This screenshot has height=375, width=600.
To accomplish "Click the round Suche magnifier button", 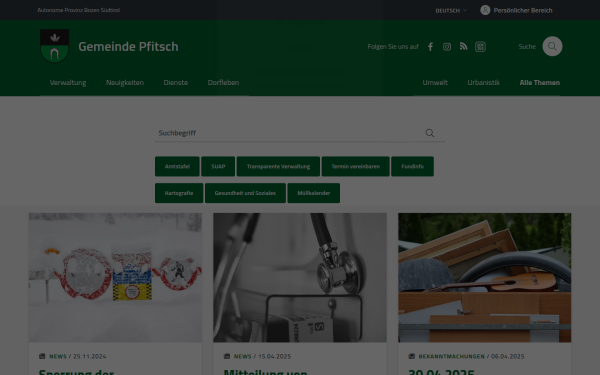I will click(x=552, y=46).
